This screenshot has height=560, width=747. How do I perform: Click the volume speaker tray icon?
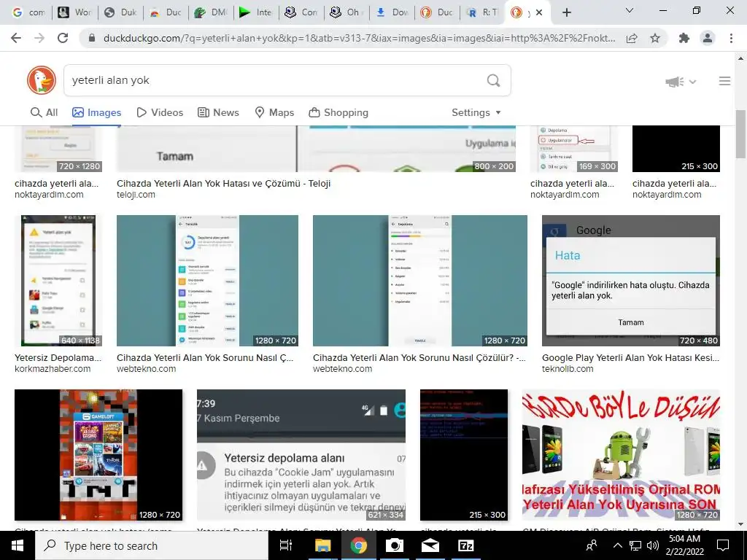click(653, 545)
